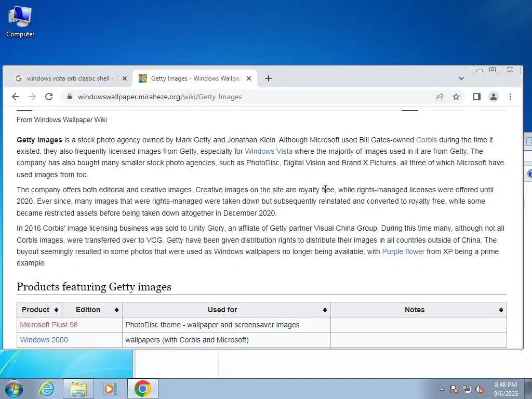Open the Windows Vista link
The height and width of the screenshot is (399, 532).
[x=269, y=151]
